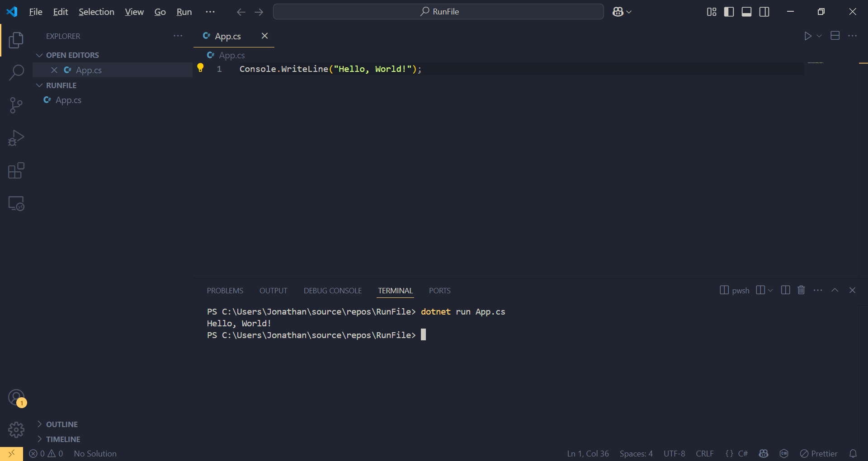Toggle the primary side bar
Image resolution: width=868 pixels, height=461 pixels.
(x=729, y=12)
